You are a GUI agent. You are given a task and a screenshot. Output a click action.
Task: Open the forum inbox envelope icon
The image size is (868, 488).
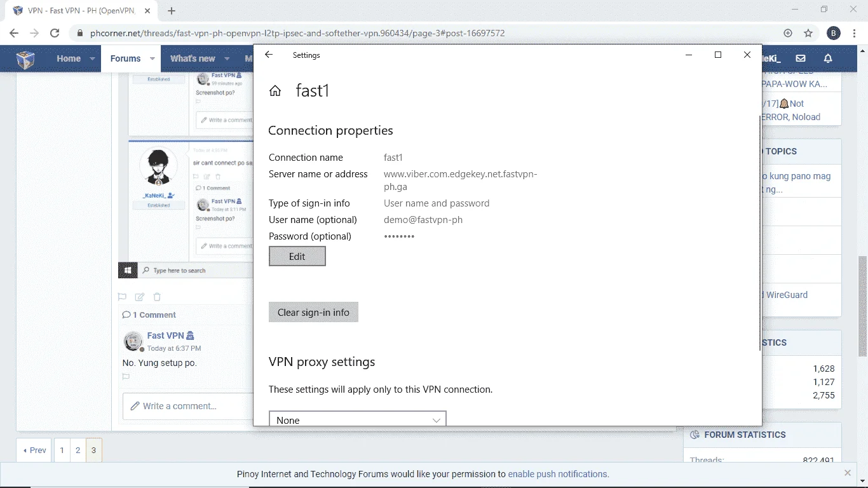[801, 58]
